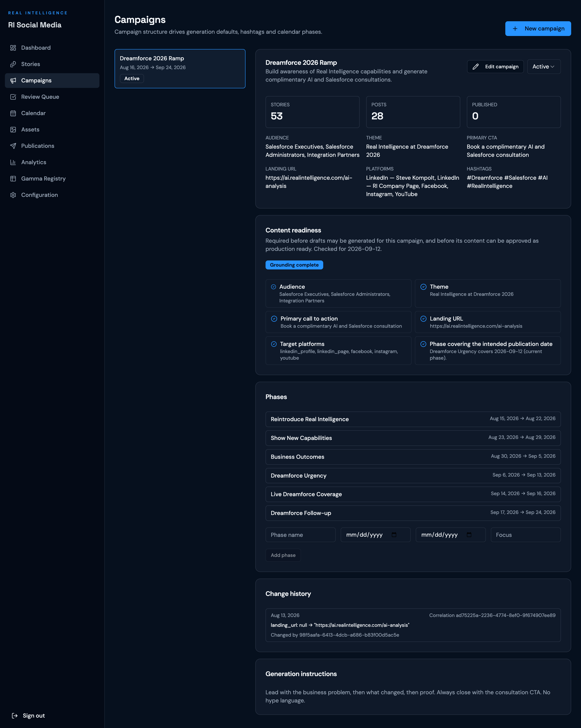
Task: Open the phase start date calendar picker
Action: click(x=394, y=535)
